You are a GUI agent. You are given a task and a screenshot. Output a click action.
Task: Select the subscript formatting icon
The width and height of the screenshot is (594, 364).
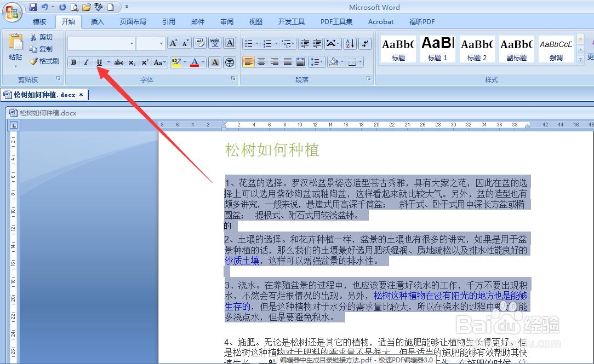132,62
